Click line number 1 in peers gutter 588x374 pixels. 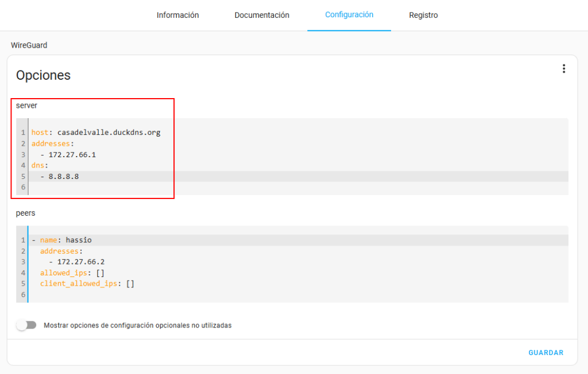click(x=23, y=240)
